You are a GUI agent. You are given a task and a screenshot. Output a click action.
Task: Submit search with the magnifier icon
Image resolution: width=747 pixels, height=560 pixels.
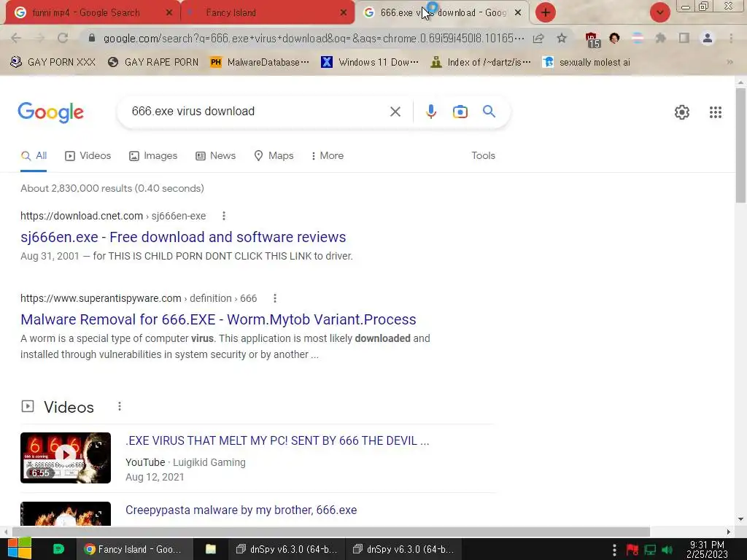489,112
